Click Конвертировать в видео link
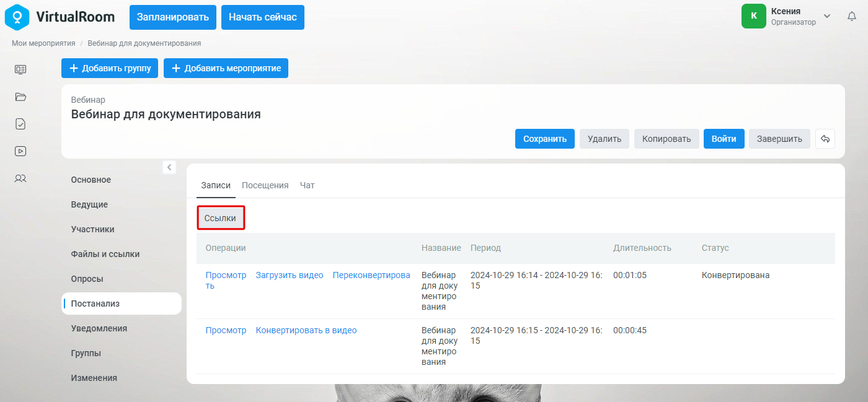 coord(306,330)
